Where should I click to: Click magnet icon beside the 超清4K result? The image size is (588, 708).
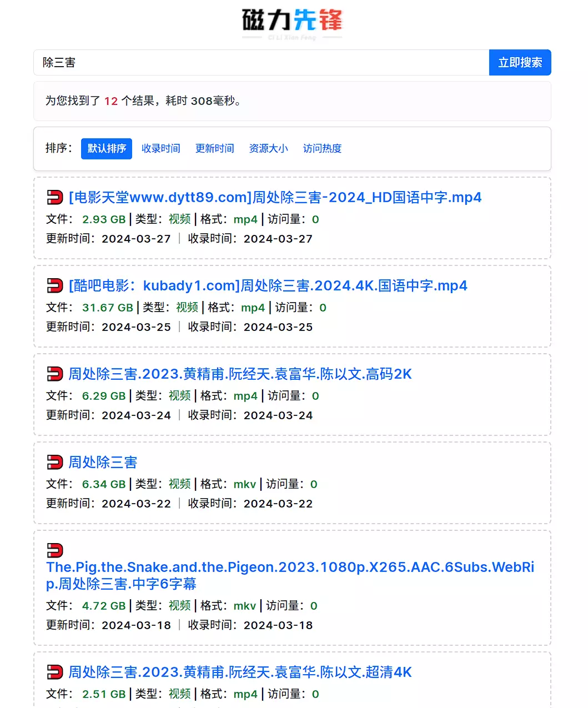click(x=55, y=672)
